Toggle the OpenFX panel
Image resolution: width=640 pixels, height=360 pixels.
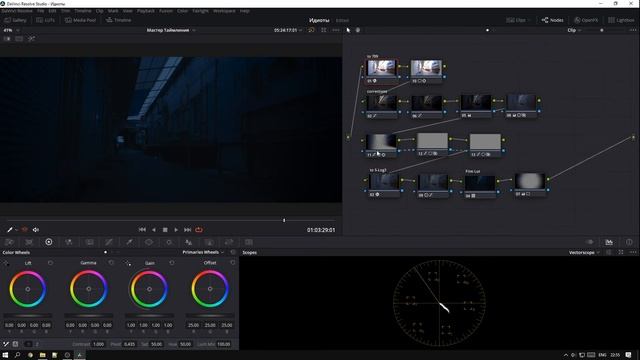tap(586, 20)
